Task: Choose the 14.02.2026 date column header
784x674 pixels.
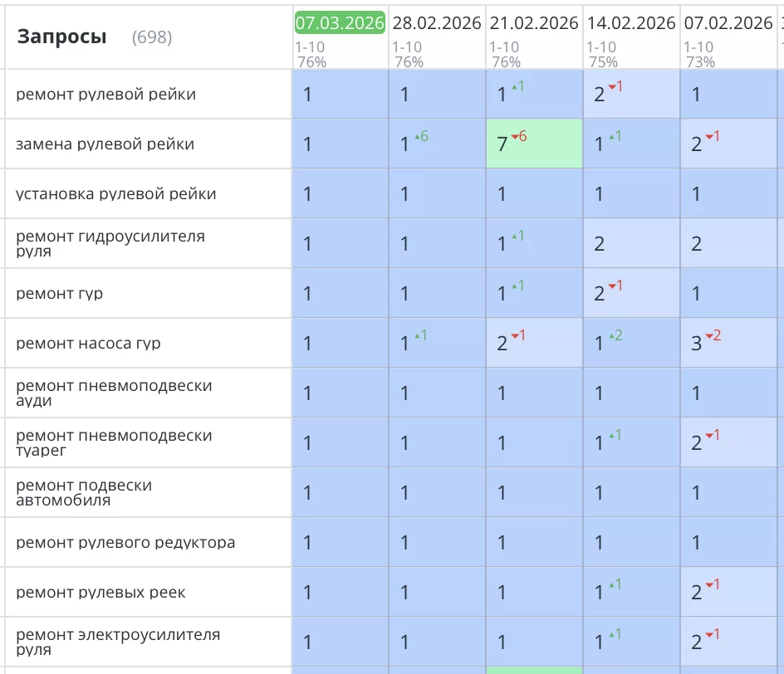Action: (631, 23)
